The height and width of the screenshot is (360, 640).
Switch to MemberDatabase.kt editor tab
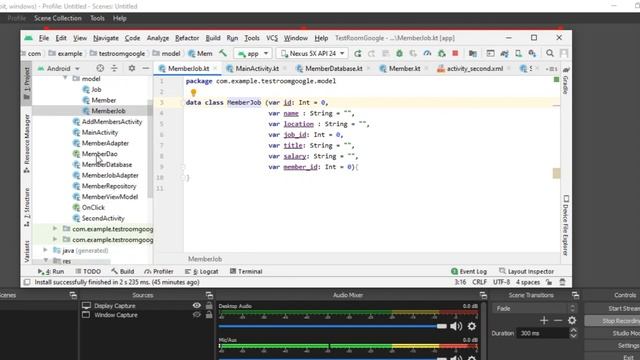point(333,69)
